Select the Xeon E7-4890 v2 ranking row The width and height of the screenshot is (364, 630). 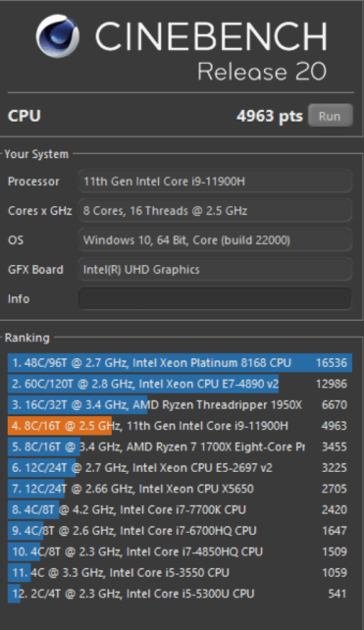click(180, 384)
